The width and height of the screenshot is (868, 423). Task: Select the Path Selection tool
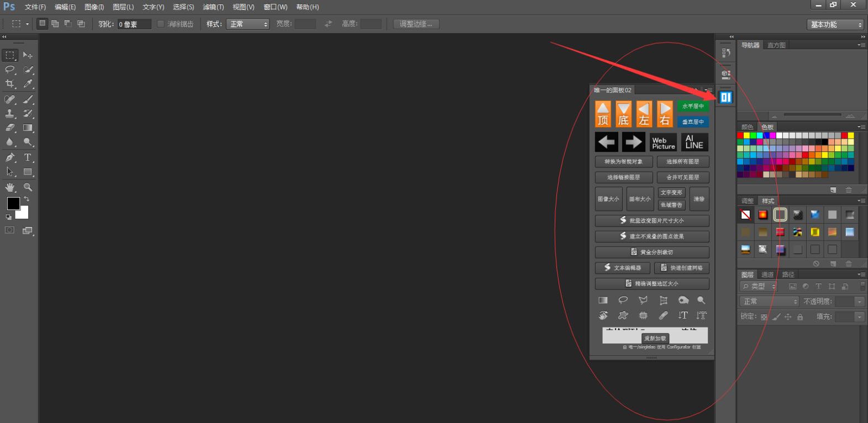pos(10,172)
